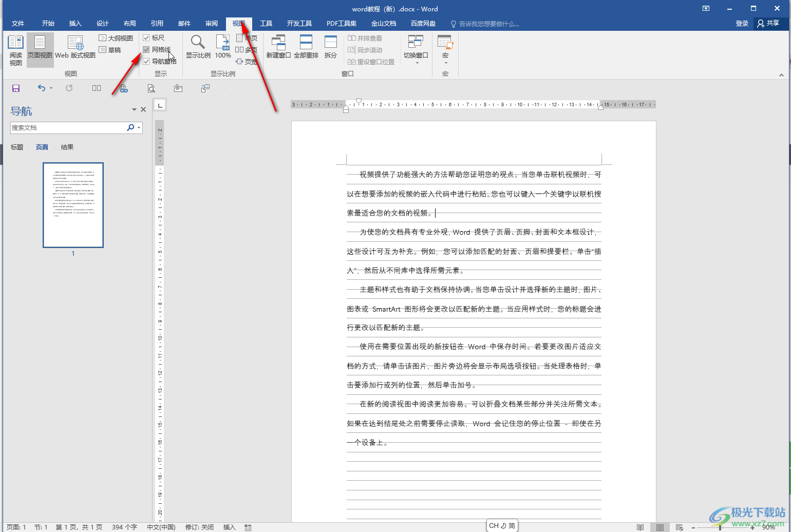Split the window (拆分)
The width and height of the screenshot is (791, 532).
(331, 47)
